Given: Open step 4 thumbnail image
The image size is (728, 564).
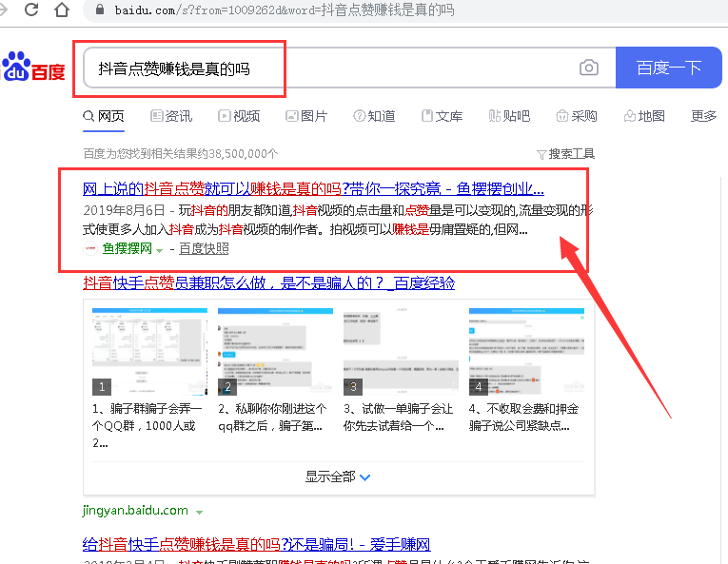Looking at the screenshot, I should [x=526, y=351].
